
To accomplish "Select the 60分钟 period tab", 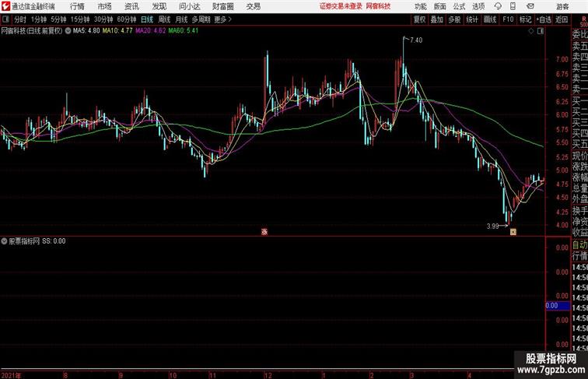I will [x=127, y=19].
